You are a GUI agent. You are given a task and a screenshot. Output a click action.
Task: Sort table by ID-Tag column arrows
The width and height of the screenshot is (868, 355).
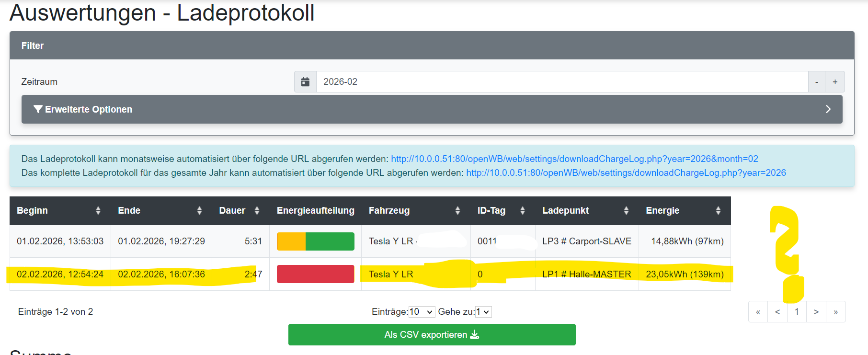click(x=522, y=211)
